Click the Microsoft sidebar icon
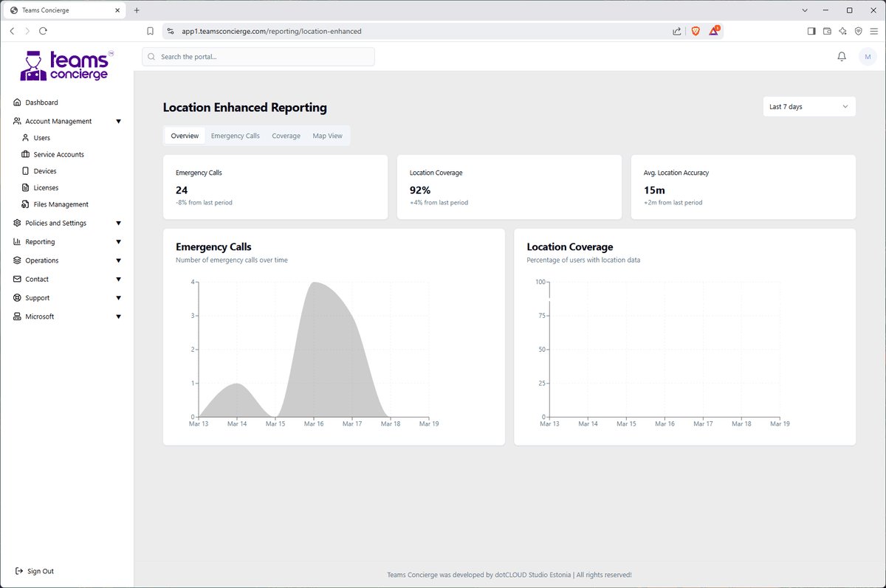The width and height of the screenshot is (886, 588). [x=16, y=316]
